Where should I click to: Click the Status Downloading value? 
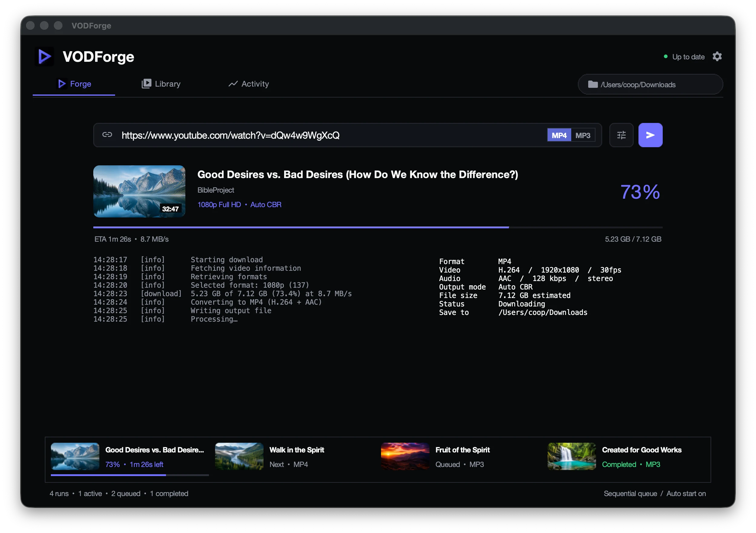[522, 304]
